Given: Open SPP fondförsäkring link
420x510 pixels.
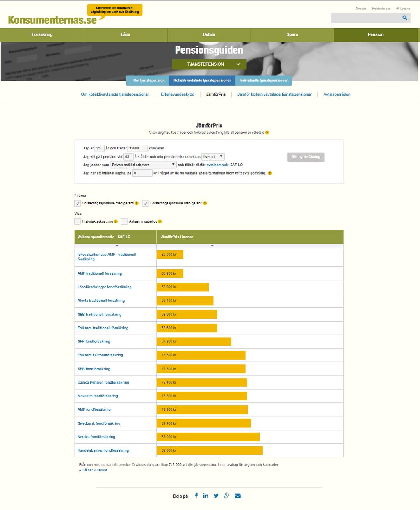Looking at the screenshot, I should pyautogui.click(x=94, y=342).
